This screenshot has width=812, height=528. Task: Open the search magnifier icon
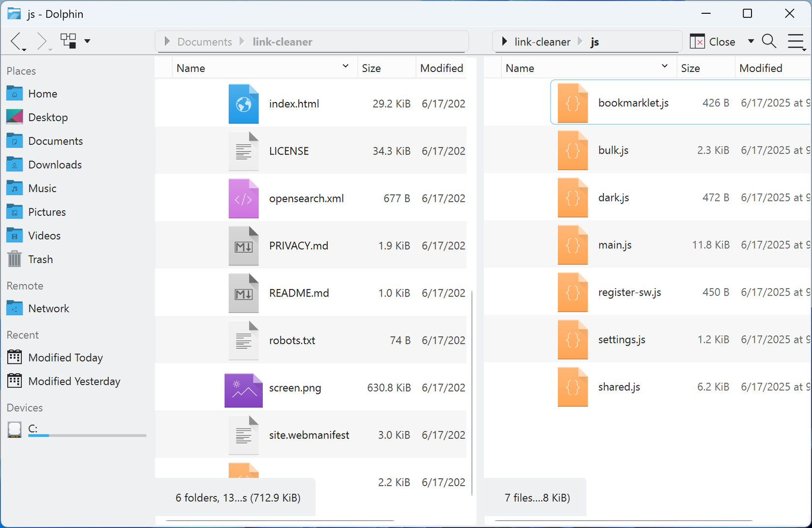point(769,41)
